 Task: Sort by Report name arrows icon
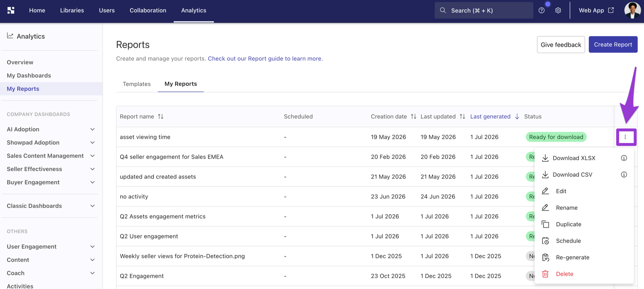tap(161, 117)
